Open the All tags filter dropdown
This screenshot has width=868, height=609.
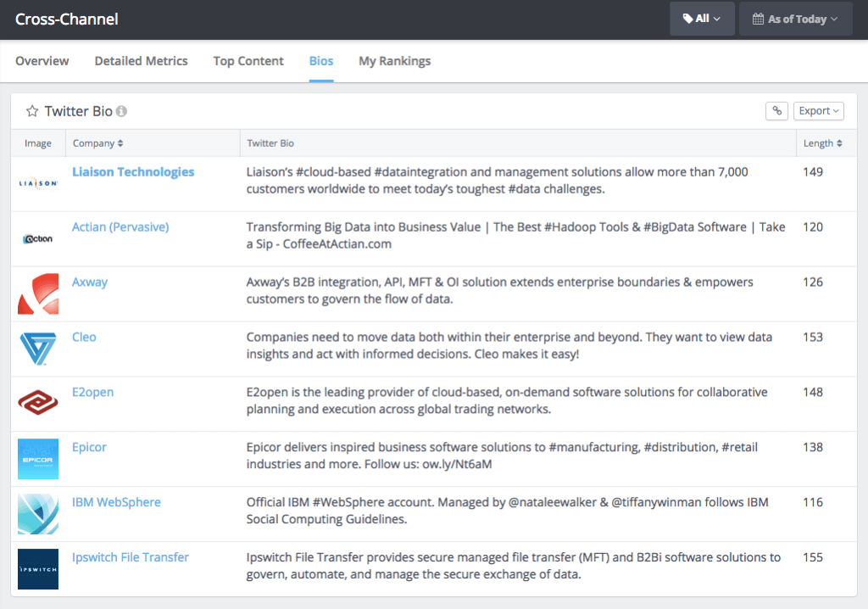click(702, 19)
